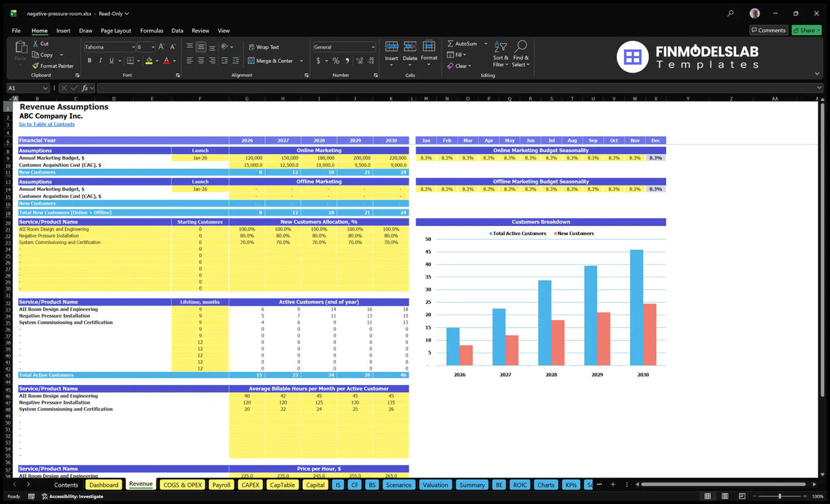Toggle center horizontal alignment
The image size is (830, 504).
click(201, 61)
